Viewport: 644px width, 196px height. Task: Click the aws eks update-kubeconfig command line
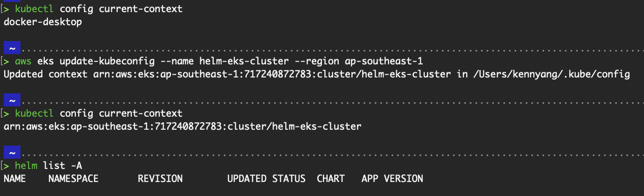click(x=219, y=61)
